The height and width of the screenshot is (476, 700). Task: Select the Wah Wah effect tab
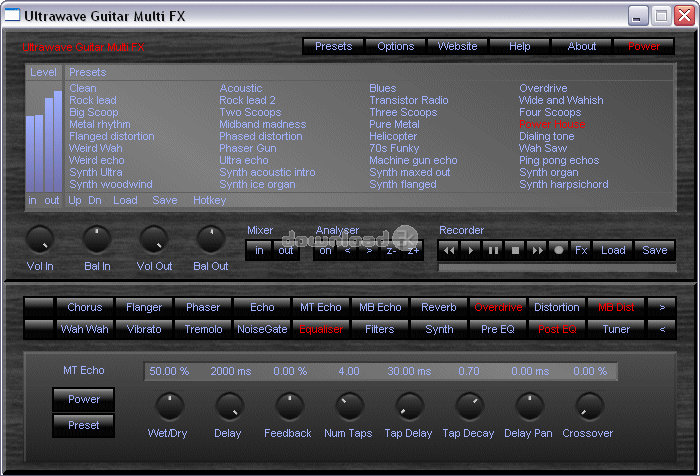point(85,330)
